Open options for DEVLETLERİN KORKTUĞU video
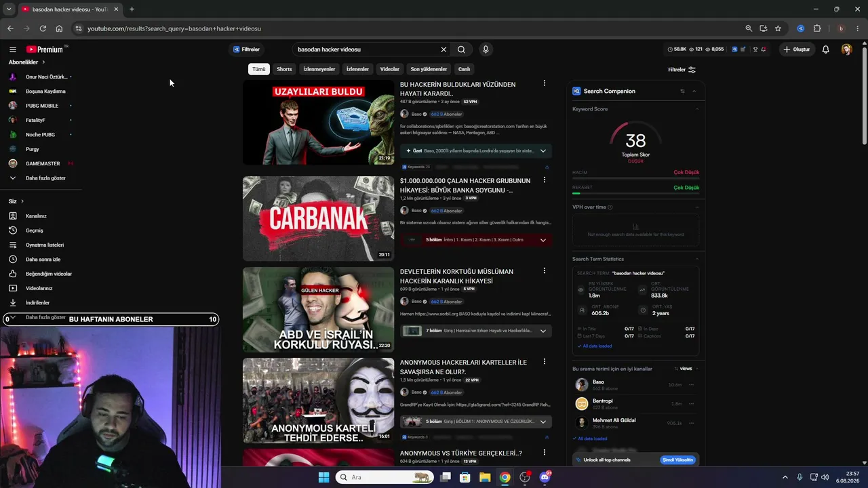This screenshot has width=868, height=488. point(544,271)
